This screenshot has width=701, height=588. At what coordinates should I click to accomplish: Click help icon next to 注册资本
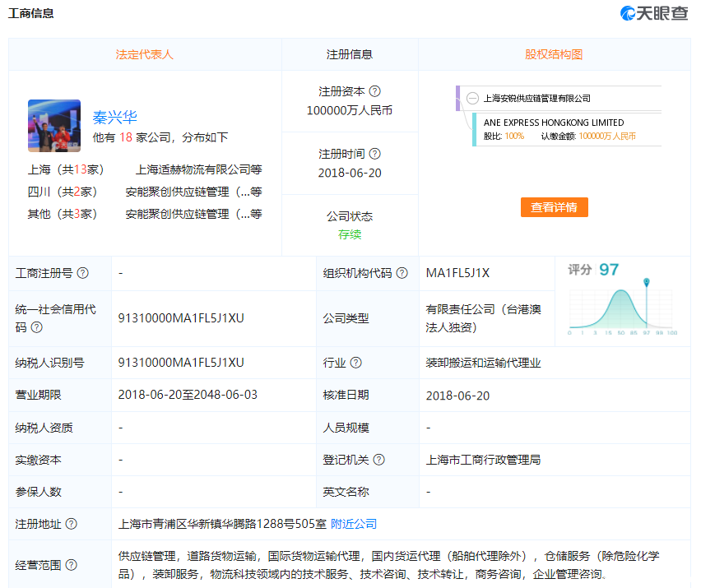click(375, 91)
